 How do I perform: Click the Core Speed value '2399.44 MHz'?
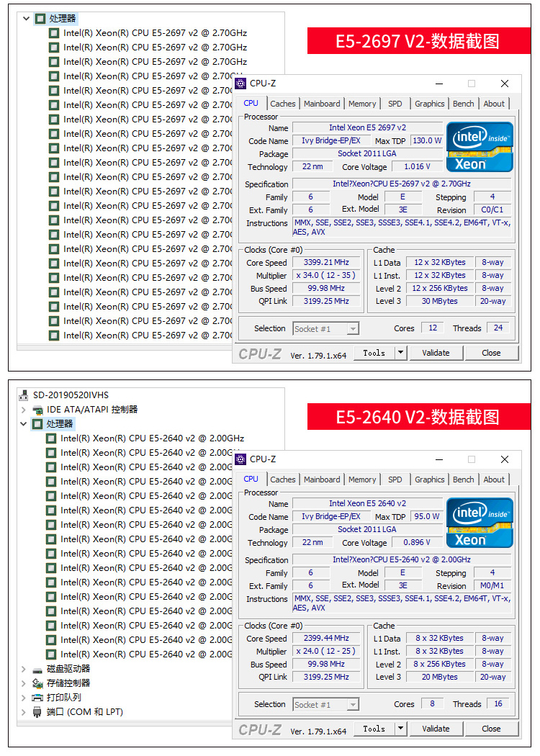coord(326,638)
